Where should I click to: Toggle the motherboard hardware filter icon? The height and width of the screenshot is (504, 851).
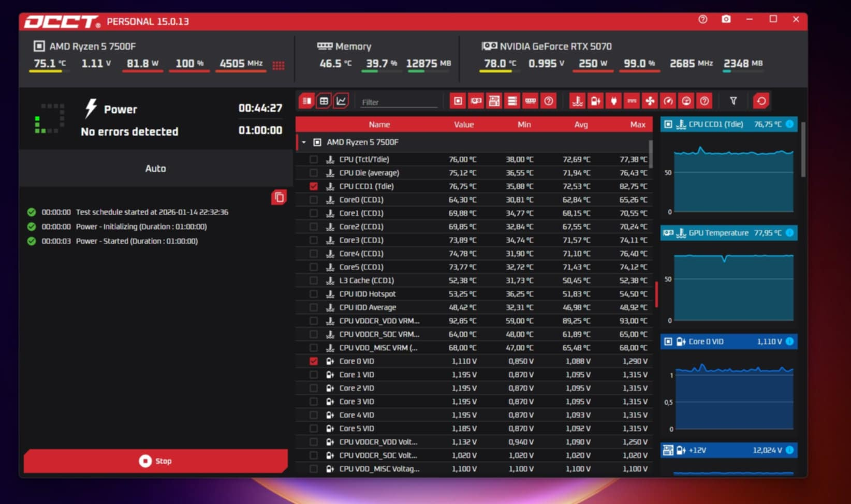494,101
